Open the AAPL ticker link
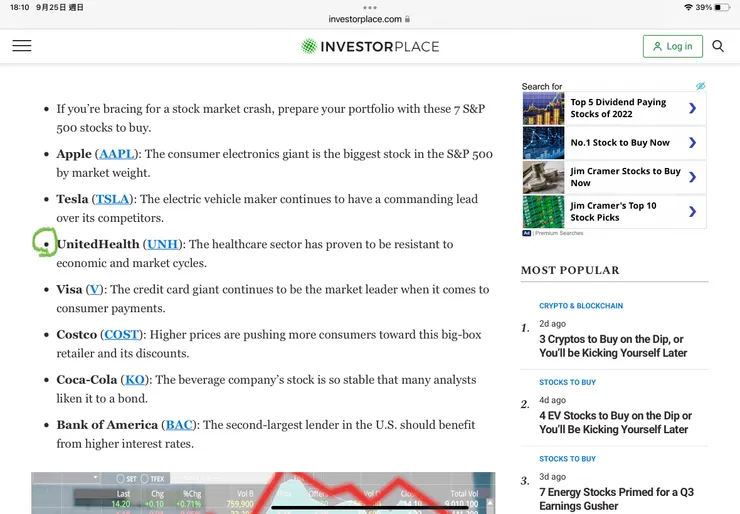This screenshot has width=740, height=514. [117, 154]
